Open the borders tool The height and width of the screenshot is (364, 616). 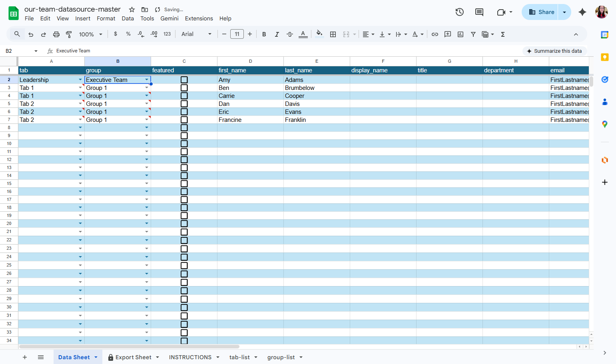[333, 34]
